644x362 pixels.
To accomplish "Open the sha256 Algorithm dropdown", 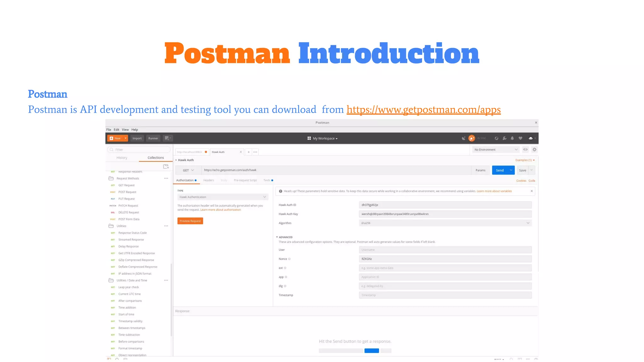I will [x=445, y=223].
